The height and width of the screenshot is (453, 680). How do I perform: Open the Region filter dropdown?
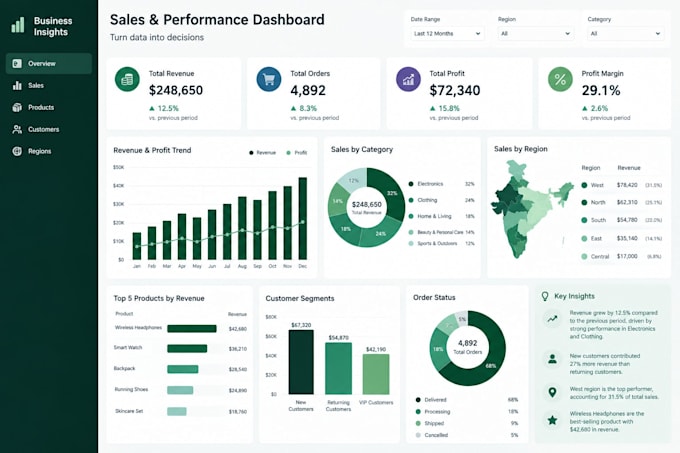[535, 33]
